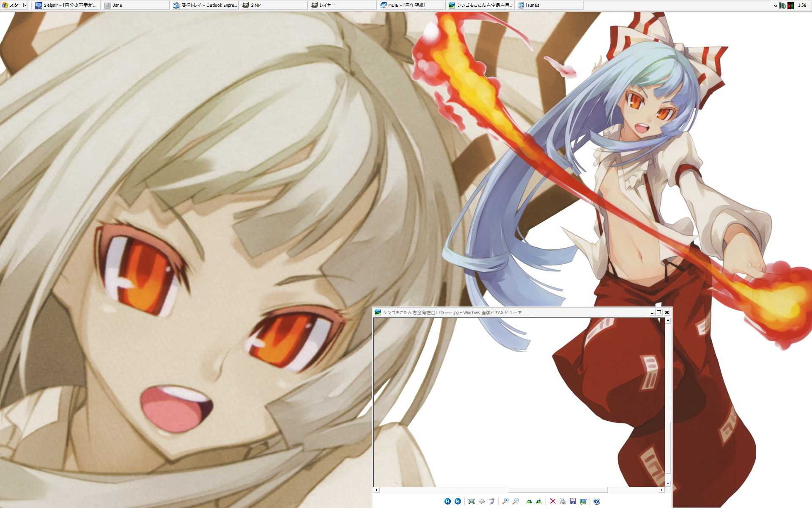Open the スタート start menu button

pos(14,5)
